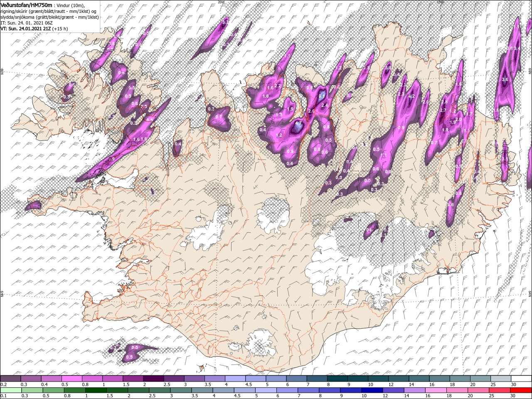This screenshot has width=532, height=399.
Task: Select the lower legend swatch between 25 and 30
Action: point(499,390)
